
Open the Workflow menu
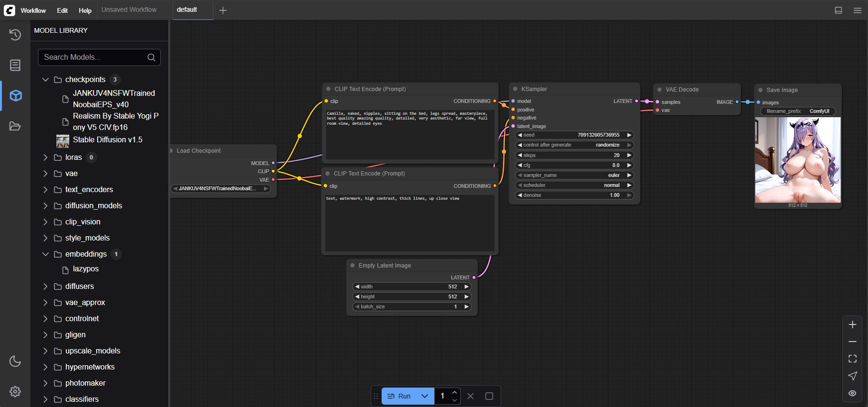pyautogui.click(x=33, y=10)
